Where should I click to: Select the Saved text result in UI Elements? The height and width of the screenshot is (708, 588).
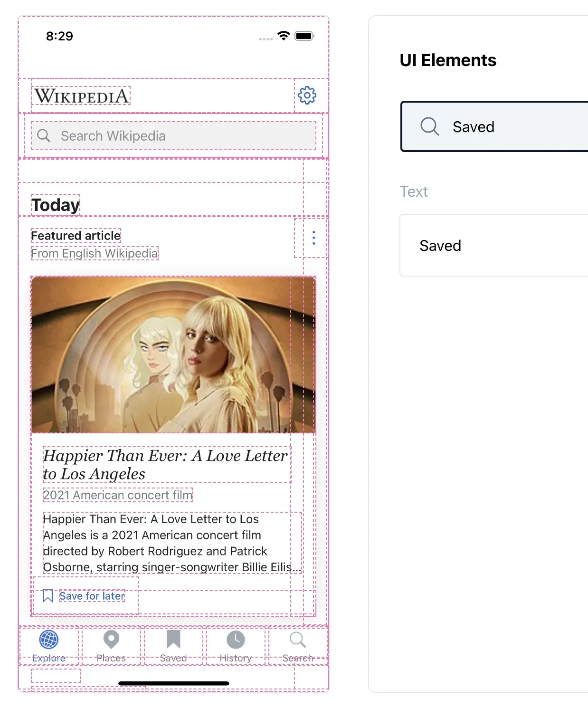point(440,246)
